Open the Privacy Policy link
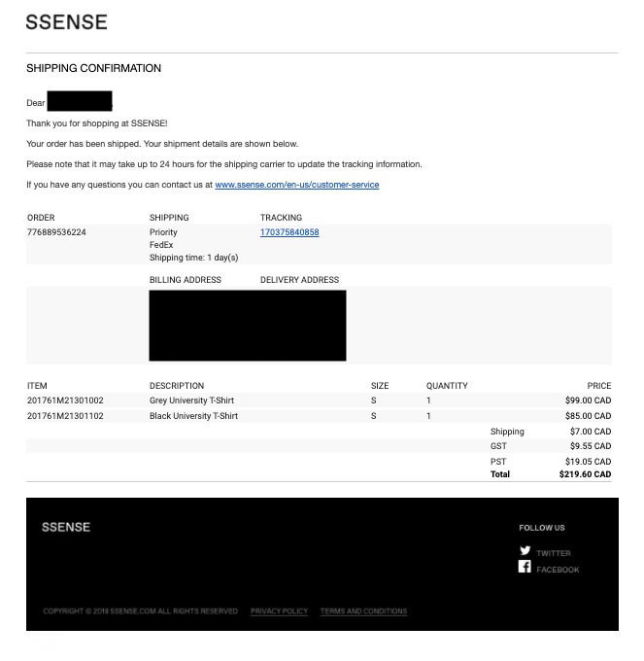 coord(279,611)
